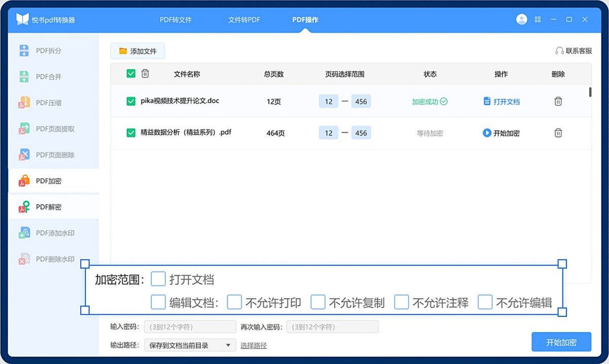The image size is (609, 364).
Task: Switch to the PDF转文件 tab
Action: (x=176, y=19)
